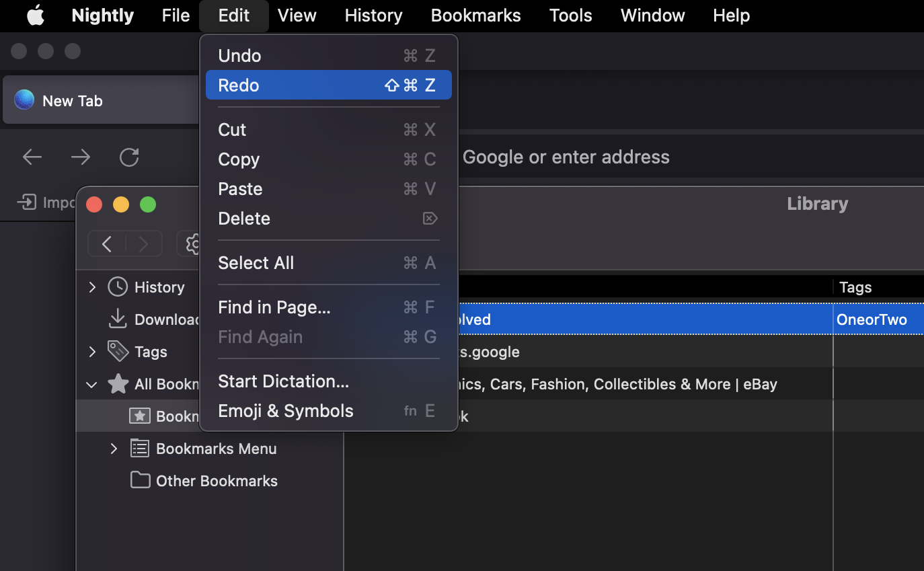Open the Tools menu in the menu bar
This screenshot has width=924, height=571.
570,15
